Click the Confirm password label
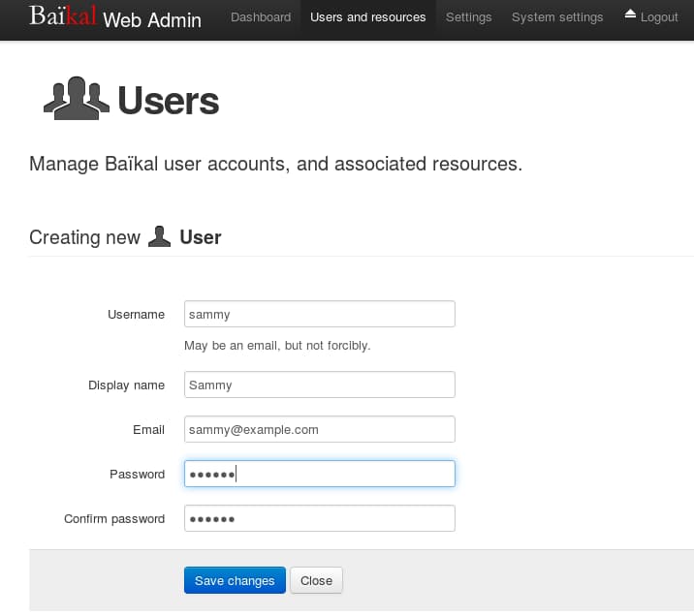The image size is (694, 616). click(x=114, y=519)
